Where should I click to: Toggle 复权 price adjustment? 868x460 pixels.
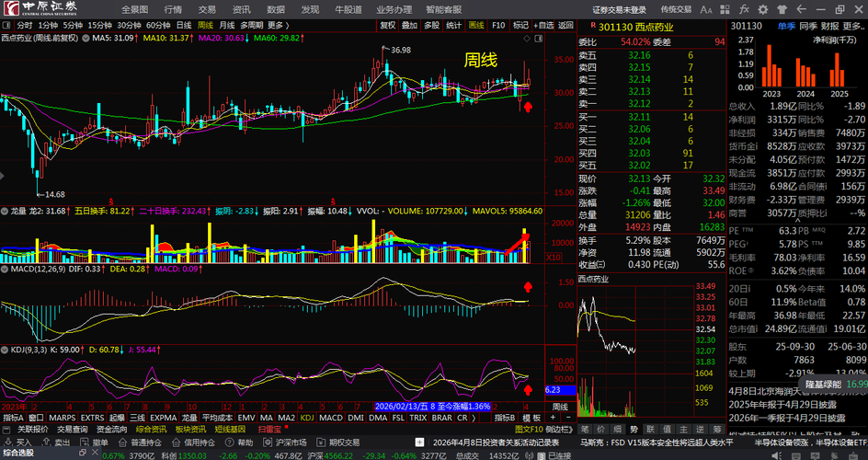(388, 25)
